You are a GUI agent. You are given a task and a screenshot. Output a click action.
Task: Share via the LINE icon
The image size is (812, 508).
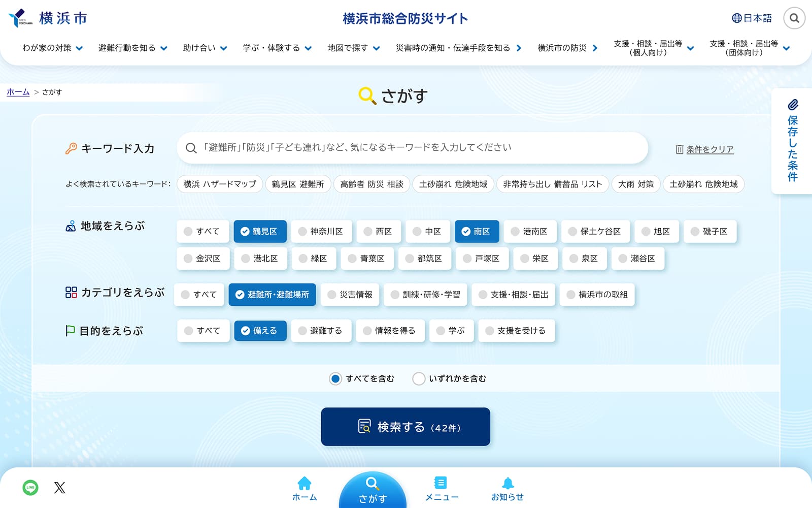point(30,488)
